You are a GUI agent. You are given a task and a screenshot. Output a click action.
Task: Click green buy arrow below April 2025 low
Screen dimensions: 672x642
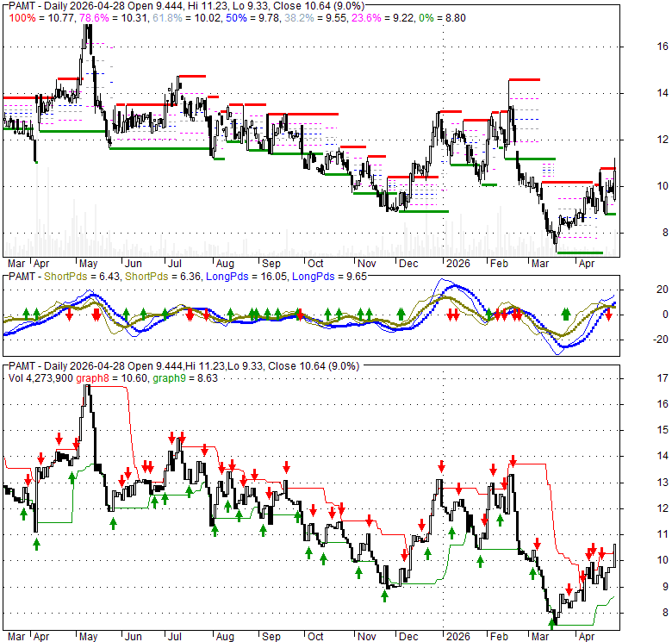[x=37, y=545]
